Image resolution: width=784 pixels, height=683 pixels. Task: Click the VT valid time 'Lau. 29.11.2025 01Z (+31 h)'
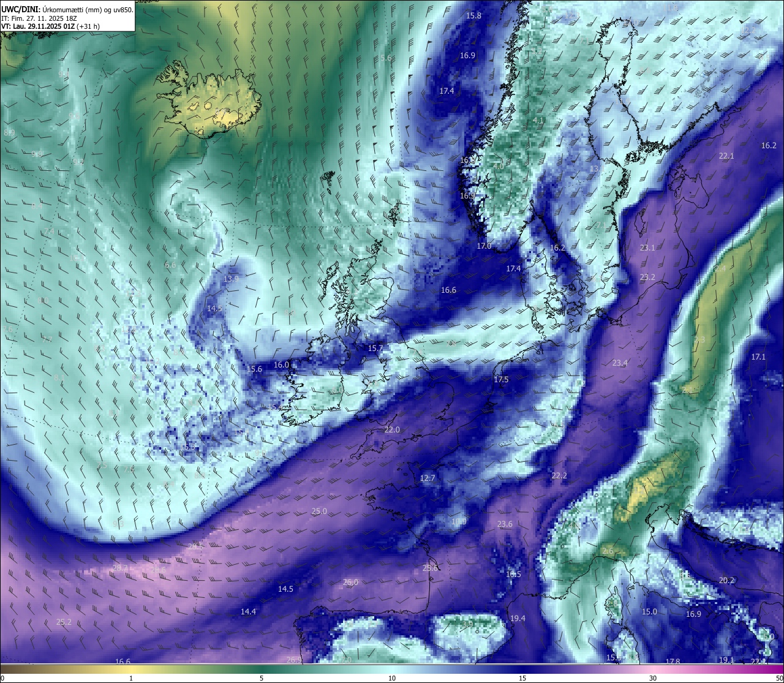point(56,26)
